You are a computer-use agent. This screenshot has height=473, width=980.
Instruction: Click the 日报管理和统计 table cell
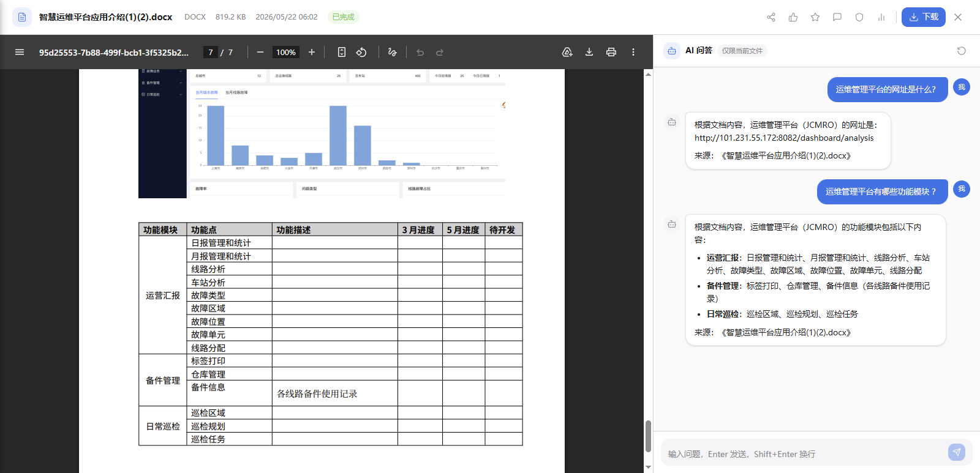tap(229, 243)
